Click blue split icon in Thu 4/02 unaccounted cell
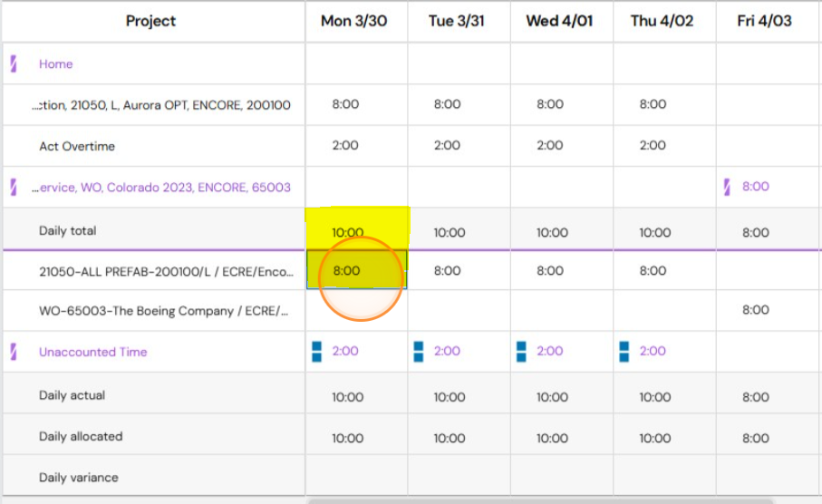Viewport: 822px width, 504px height. pos(624,352)
